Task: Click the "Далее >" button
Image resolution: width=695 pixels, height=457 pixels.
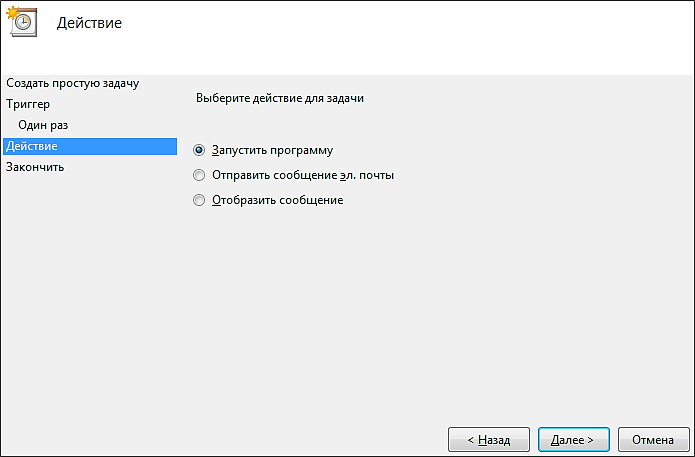Action: [x=573, y=439]
